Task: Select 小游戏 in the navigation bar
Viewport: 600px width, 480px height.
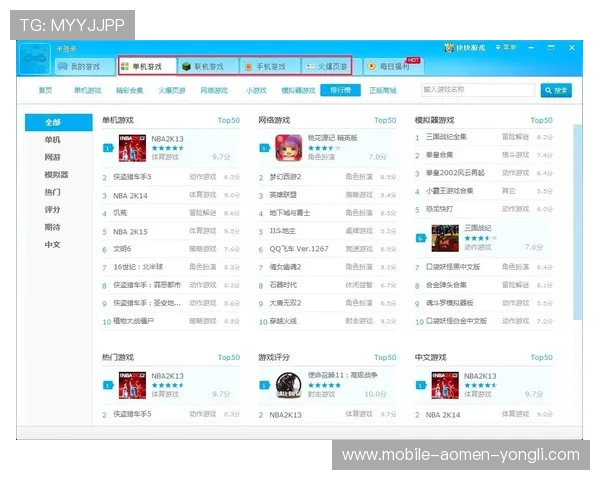Action: [256, 90]
